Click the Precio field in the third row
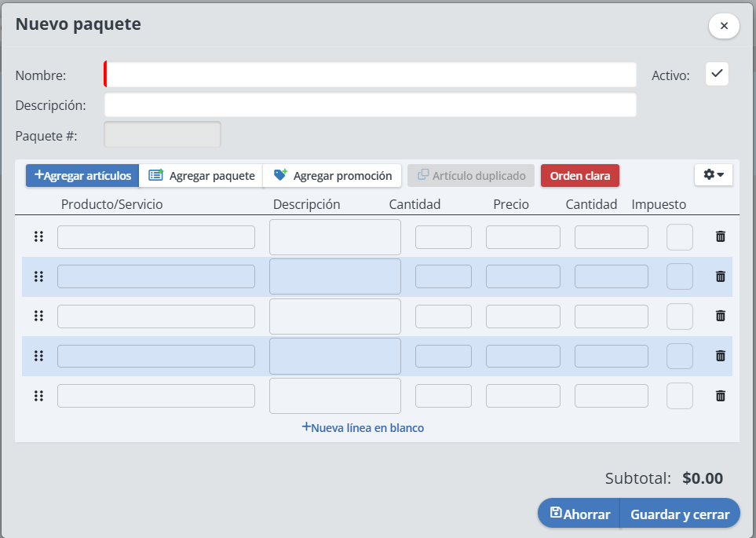 523,317
